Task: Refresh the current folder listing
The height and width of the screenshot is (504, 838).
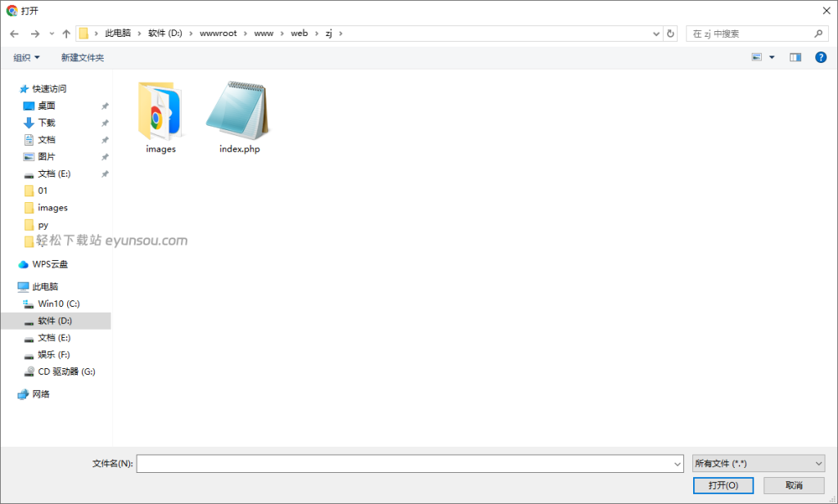Action: point(671,34)
